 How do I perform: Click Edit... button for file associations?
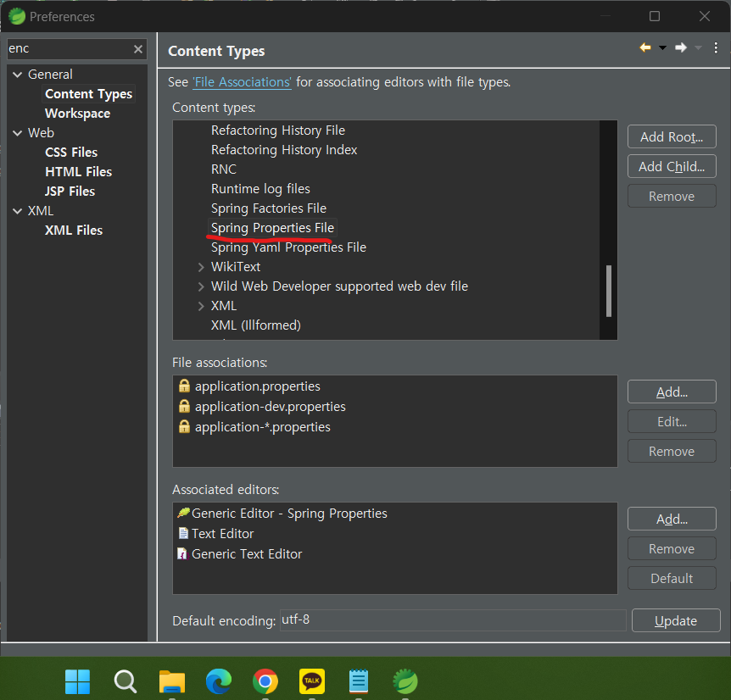click(672, 422)
